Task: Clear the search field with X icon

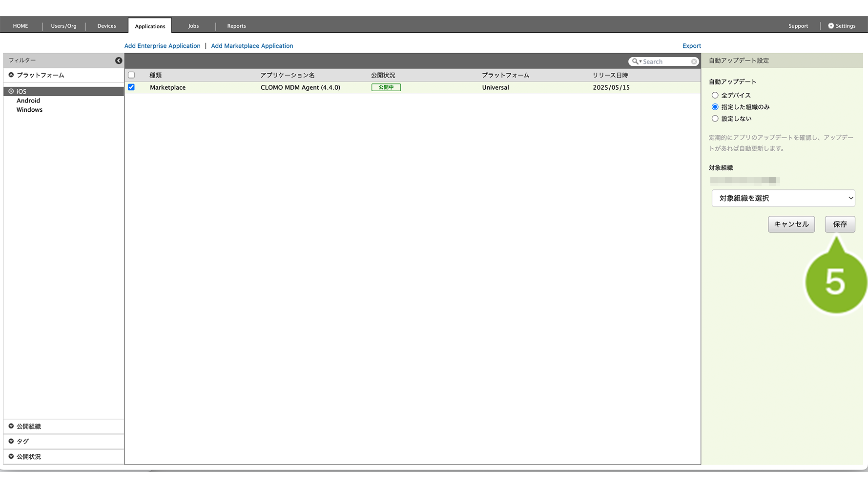Action: [694, 61]
